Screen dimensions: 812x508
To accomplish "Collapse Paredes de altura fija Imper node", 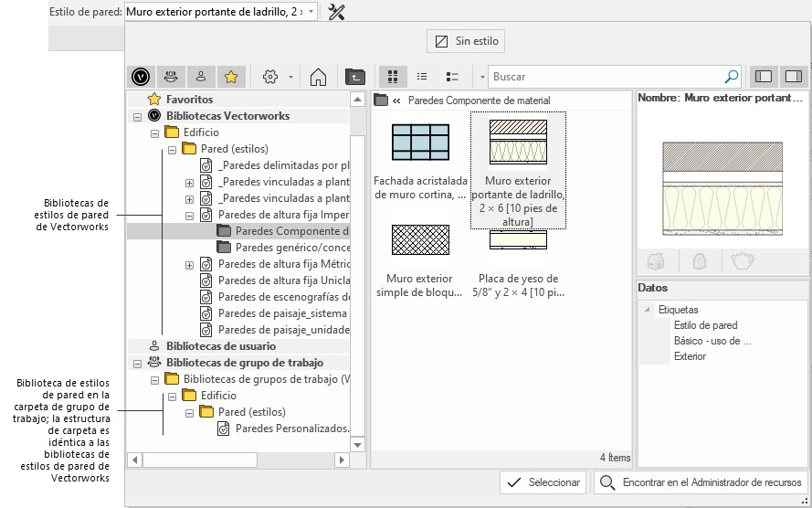I will [190, 216].
